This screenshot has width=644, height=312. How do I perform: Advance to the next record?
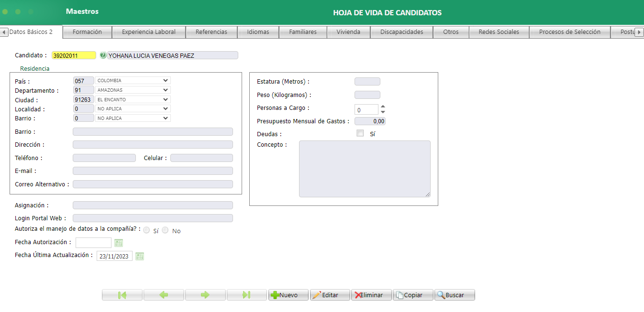pos(205,295)
